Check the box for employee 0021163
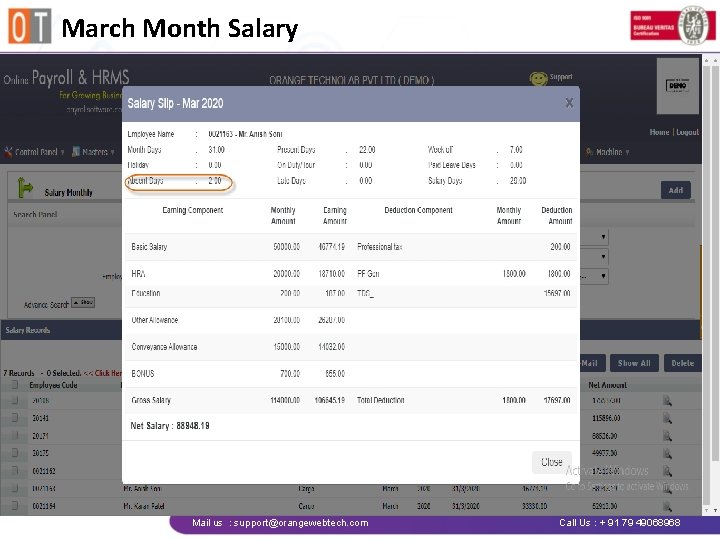This screenshot has width=720, height=540. pos(15,488)
